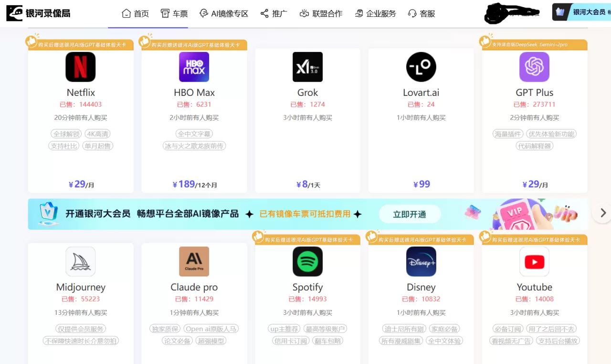Open the 联盟合作 menu item
Screen dimensions: 611x364
[321, 13]
